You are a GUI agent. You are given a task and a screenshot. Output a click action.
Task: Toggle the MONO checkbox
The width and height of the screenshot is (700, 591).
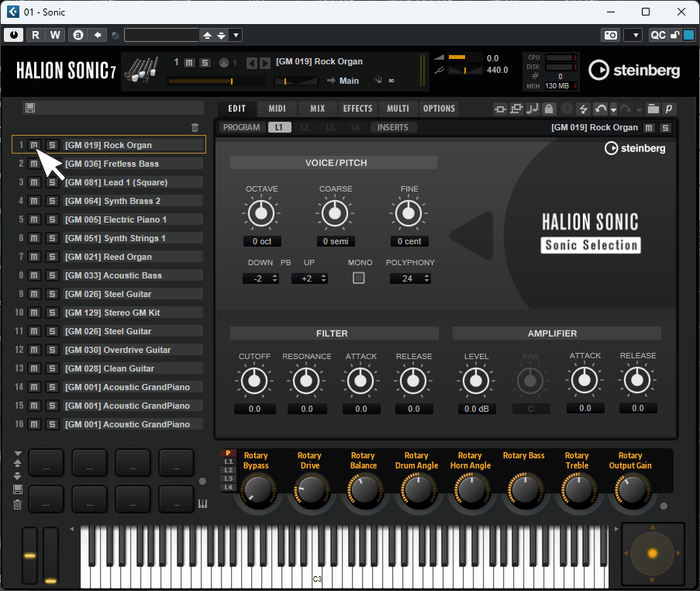pos(358,278)
